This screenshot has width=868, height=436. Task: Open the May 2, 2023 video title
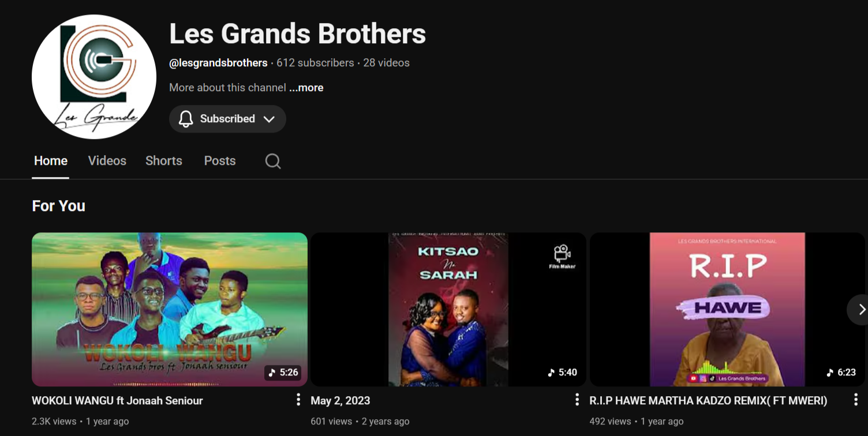click(341, 400)
